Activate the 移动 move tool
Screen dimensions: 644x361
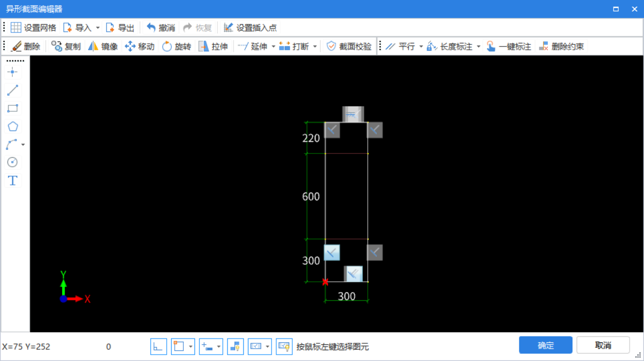[x=139, y=47]
